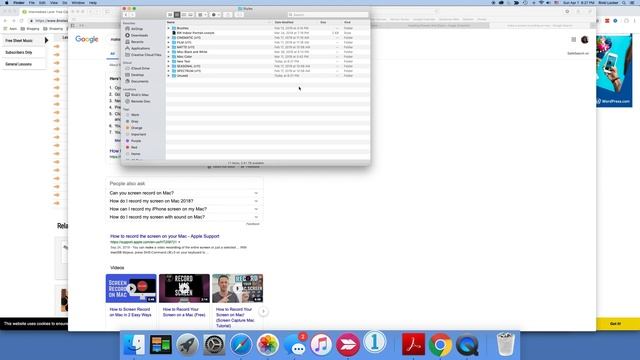This screenshot has width=640, height=360.
Task: Open System Preferences from the Dock
Action: (x=214, y=345)
